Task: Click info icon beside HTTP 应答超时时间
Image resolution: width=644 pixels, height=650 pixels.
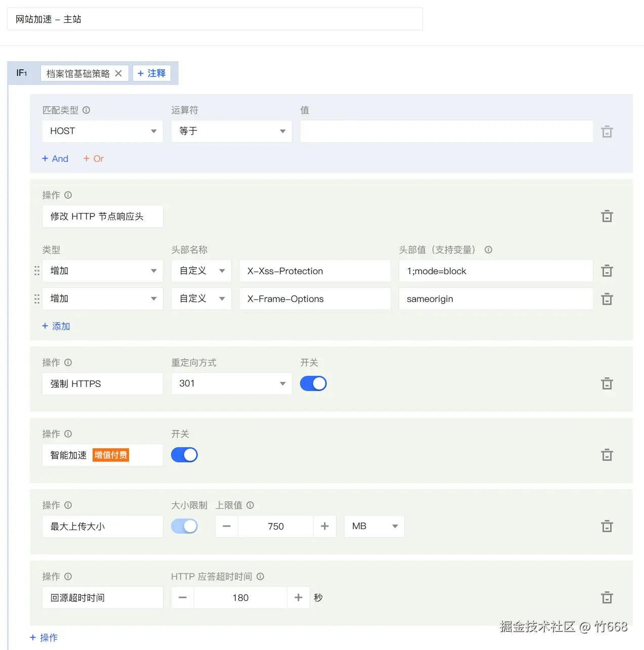Action: (260, 576)
